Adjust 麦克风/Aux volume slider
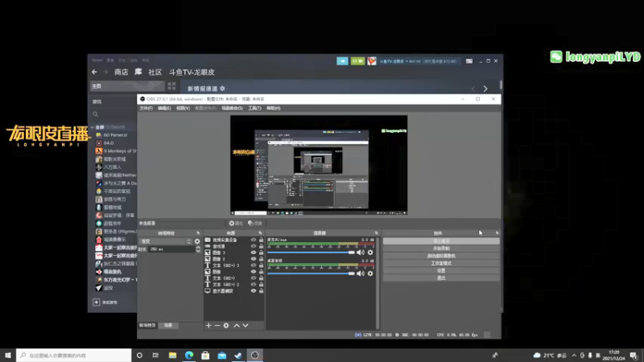Image resolution: width=644 pixels, height=362 pixels. click(x=311, y=253)
